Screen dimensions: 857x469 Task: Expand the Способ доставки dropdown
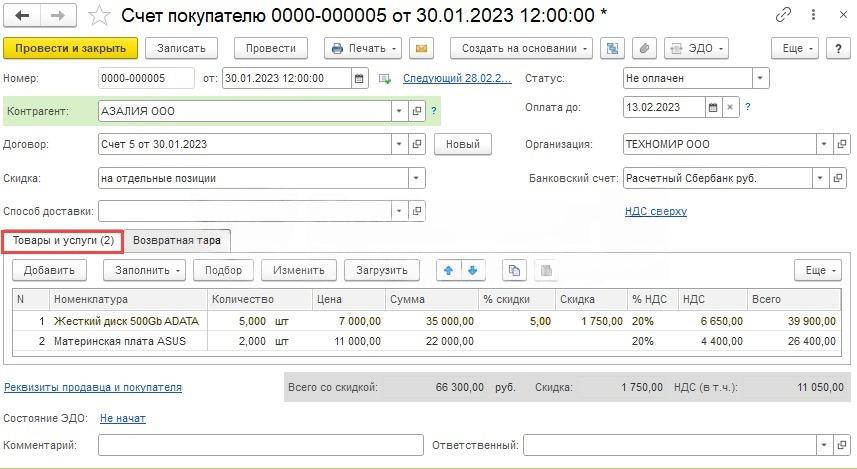click(400, 211)
